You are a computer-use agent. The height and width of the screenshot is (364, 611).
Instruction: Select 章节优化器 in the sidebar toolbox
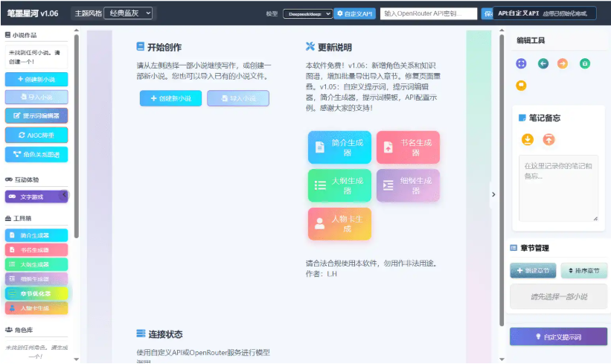click(x=36, y=293)
